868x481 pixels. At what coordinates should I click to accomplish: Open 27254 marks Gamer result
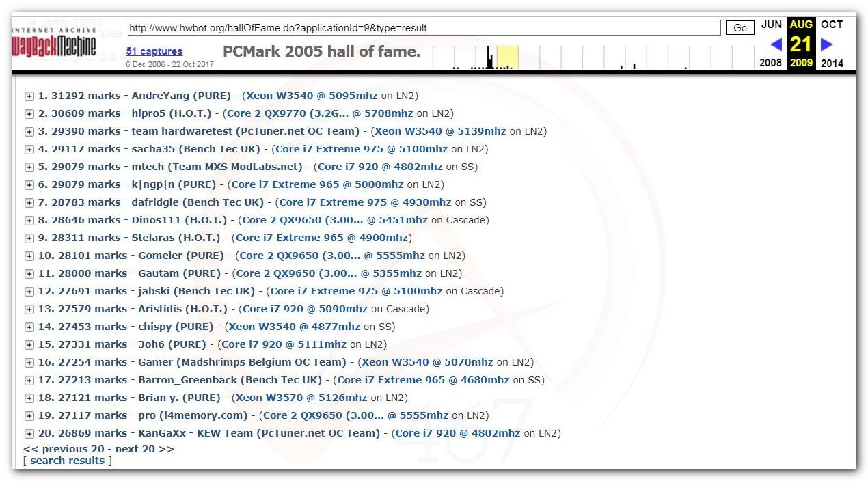pyautogui.click(x=193, y=362)
